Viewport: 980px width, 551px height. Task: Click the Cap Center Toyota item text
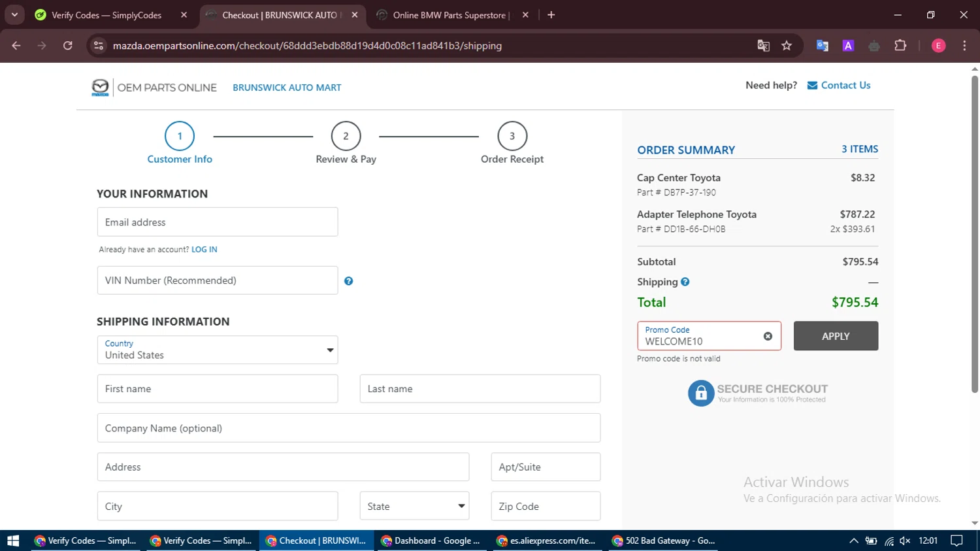coord(679,178)
